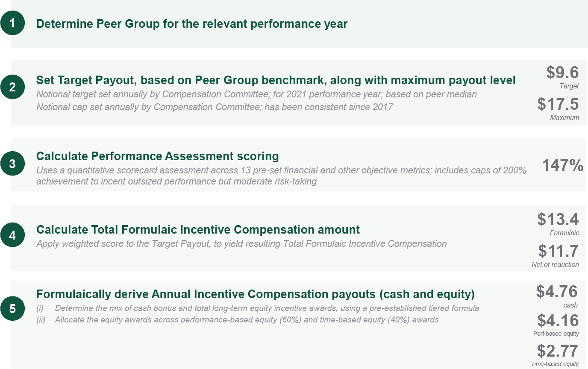
Task: Select the Determine Peer Group heading
Action: (x=192, y=24)
